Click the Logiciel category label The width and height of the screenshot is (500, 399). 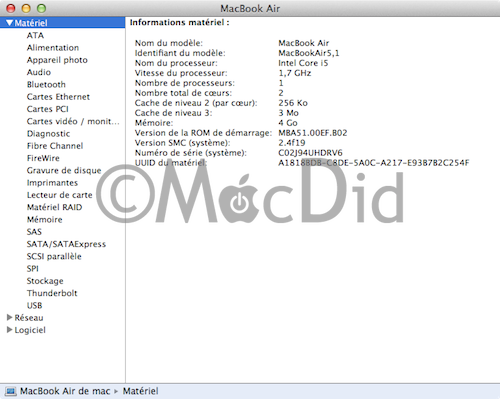pos(30,330)
